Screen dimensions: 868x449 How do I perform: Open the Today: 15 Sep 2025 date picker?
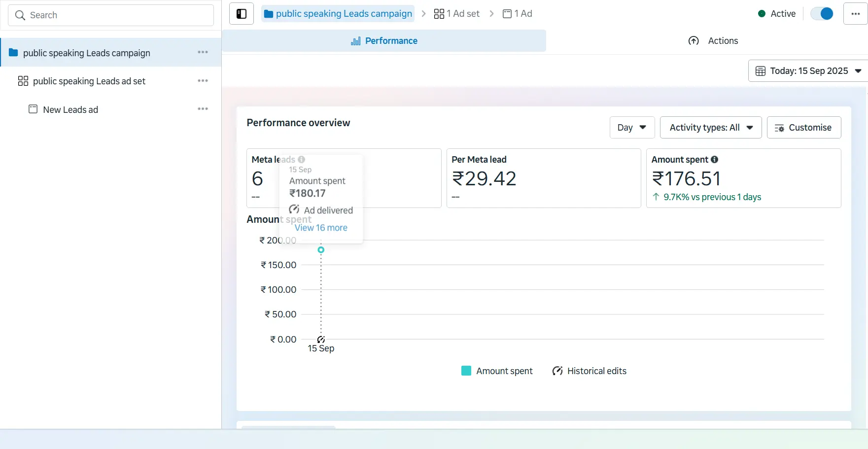click(x=808, y=71)
